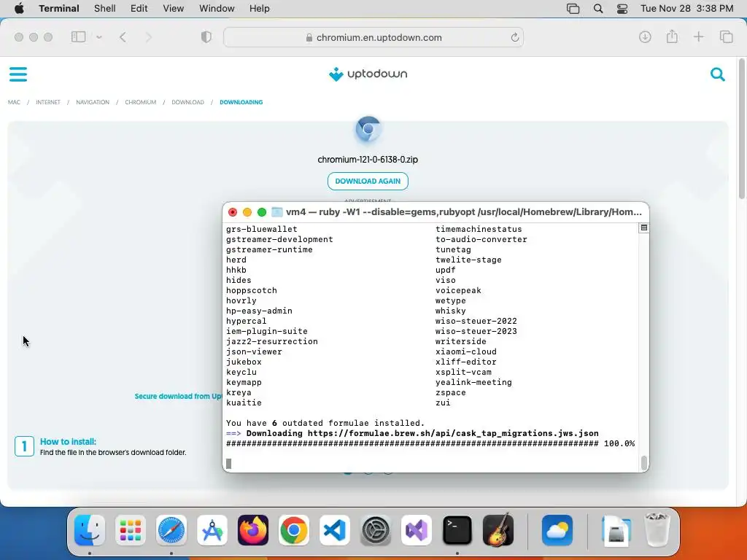
Task: Switch to Terminal in the Dock
Action: [457, 530]
